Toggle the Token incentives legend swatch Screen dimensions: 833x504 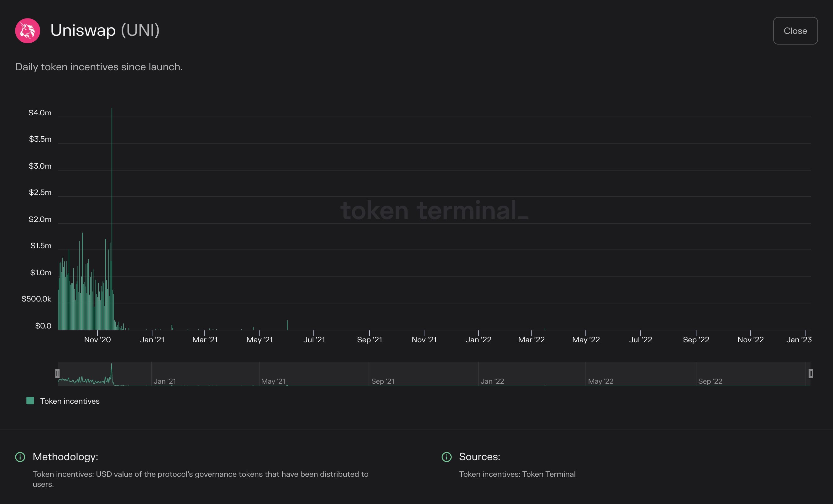[30, 401]
